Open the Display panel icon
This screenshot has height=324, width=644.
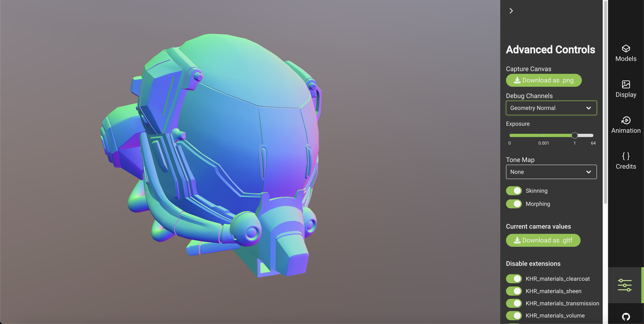click(x=626, y=84)
